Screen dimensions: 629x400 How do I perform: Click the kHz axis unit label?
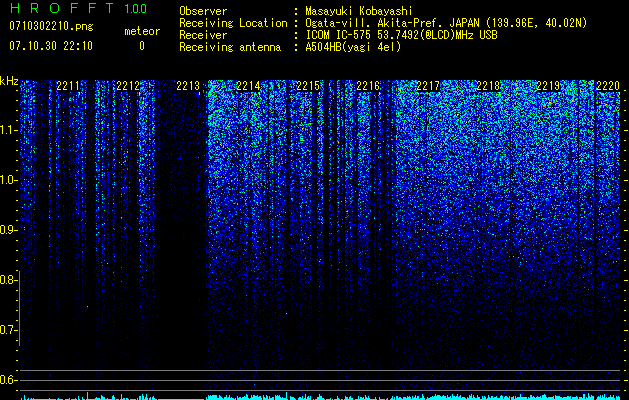tap(9, 81)
